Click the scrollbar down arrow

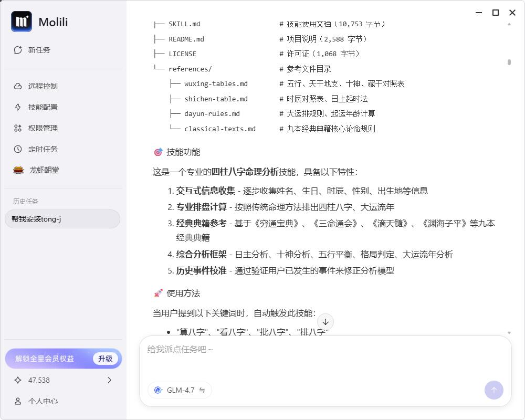[509, 333]
